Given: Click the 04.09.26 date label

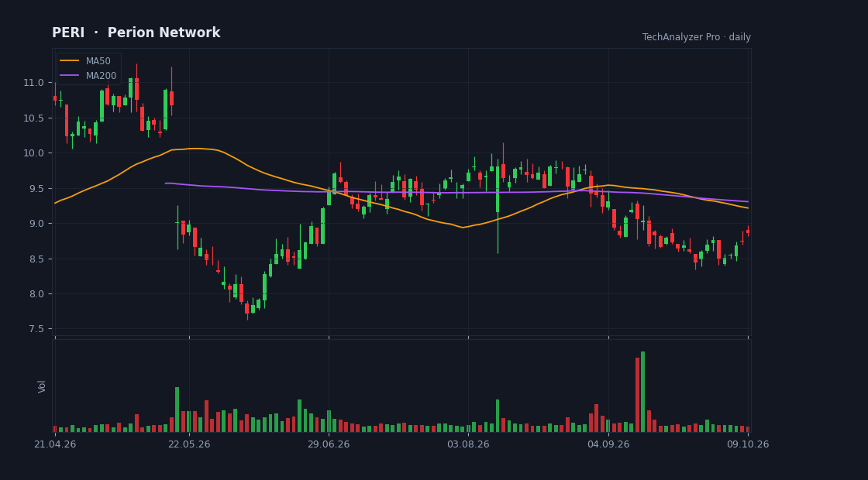Looking at the screenshot, I should pos(608,444).
